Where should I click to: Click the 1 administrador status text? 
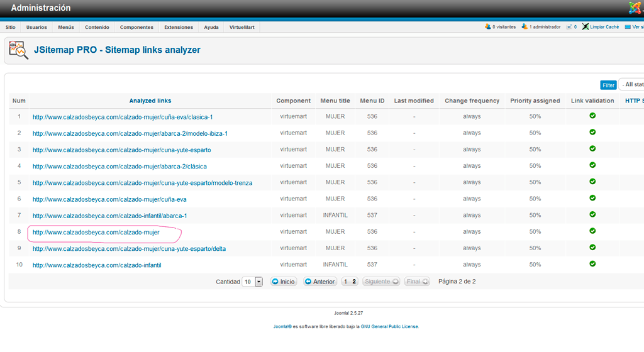pos(545,26)
